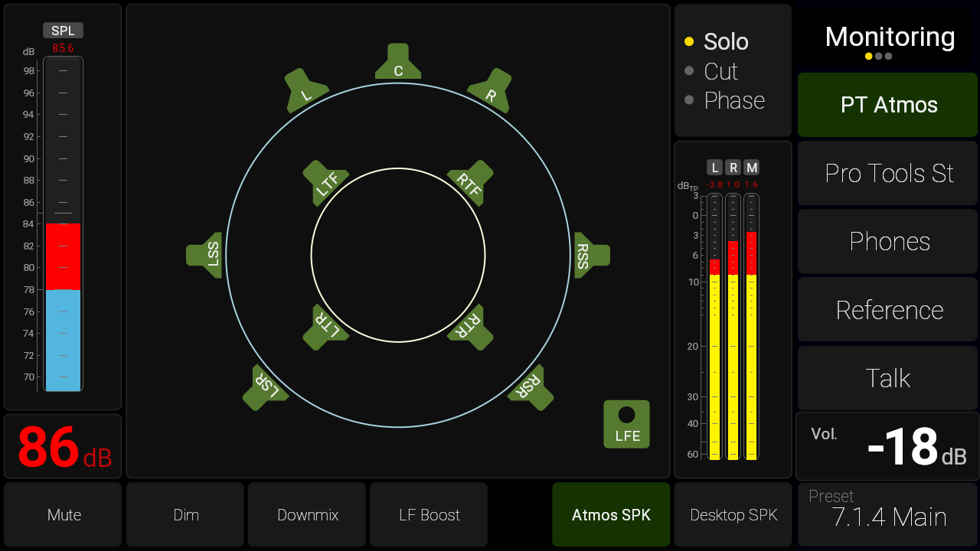Select Solo speaker mode
This screenshot has height=551, width=980.
tap(725, 42)
